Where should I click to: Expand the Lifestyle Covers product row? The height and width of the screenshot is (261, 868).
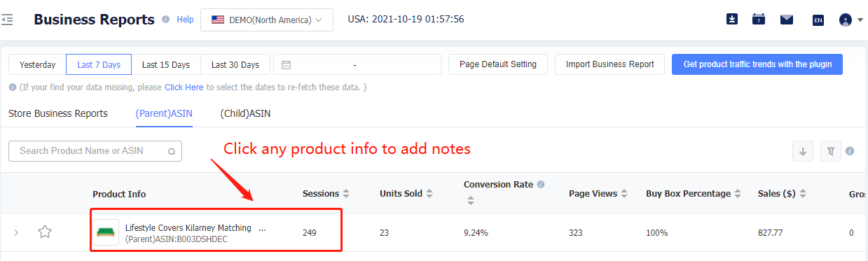coord(17,232)
